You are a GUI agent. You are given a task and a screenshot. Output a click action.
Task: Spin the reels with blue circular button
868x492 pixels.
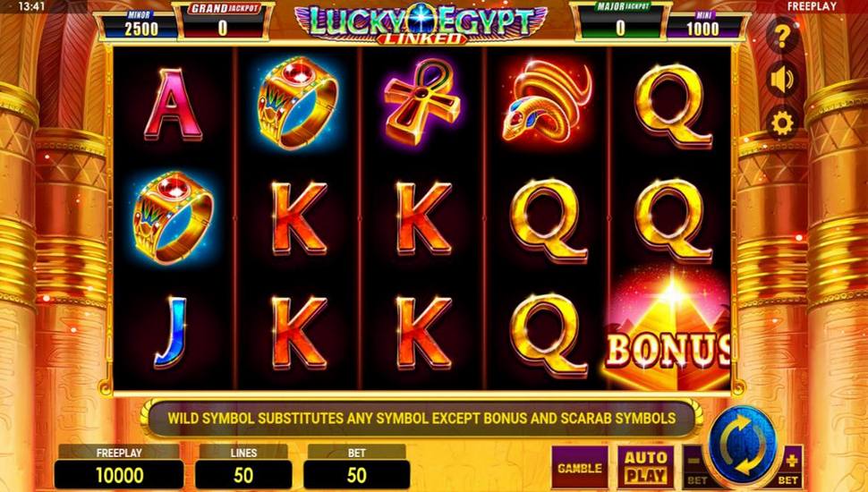coord(743,445)
